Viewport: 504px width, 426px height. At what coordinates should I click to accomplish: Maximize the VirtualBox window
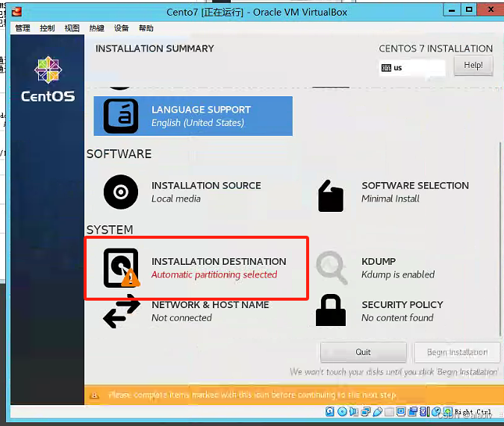click(469, 10)
